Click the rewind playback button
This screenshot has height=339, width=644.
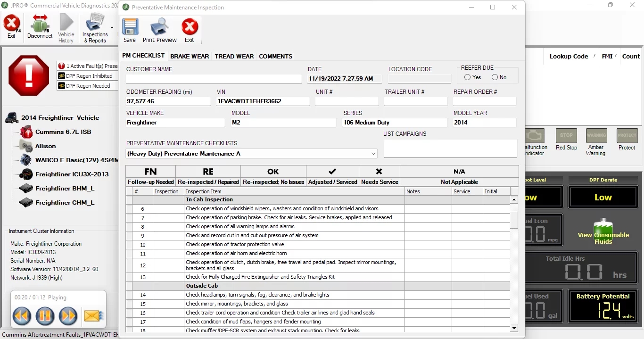(22, 316)
